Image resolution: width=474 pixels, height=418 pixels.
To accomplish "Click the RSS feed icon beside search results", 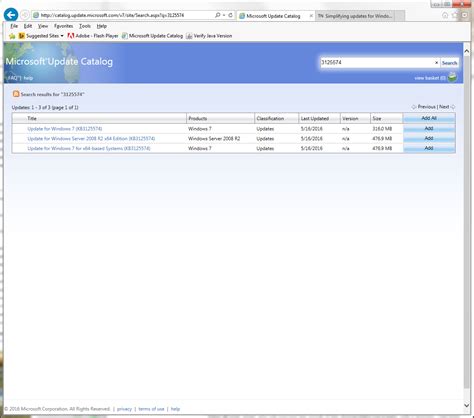I will [16, 94].
